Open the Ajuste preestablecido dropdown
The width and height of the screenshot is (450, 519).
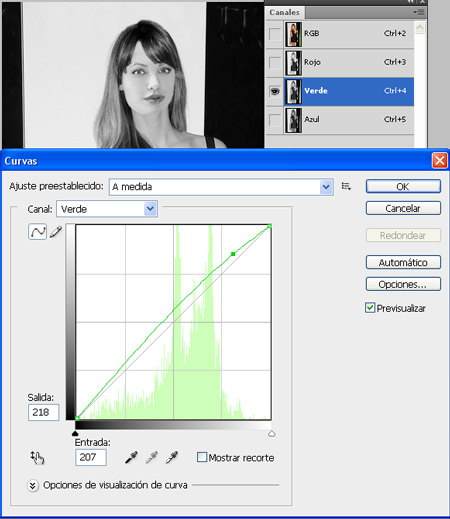click(x=221, y=187)
